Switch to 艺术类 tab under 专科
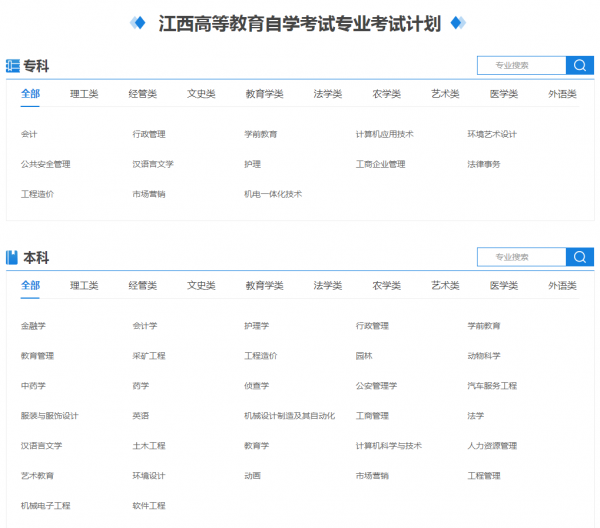 [445, 94]
